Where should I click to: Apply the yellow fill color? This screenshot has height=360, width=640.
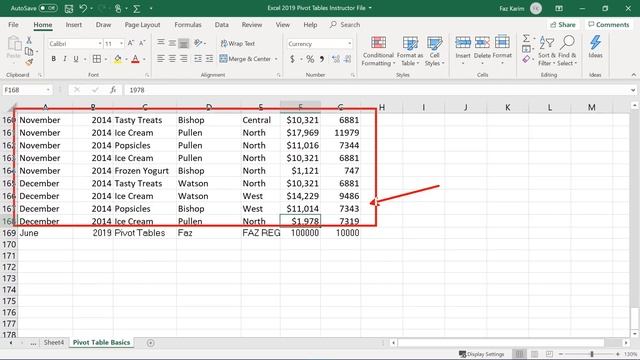coord(118,59)
